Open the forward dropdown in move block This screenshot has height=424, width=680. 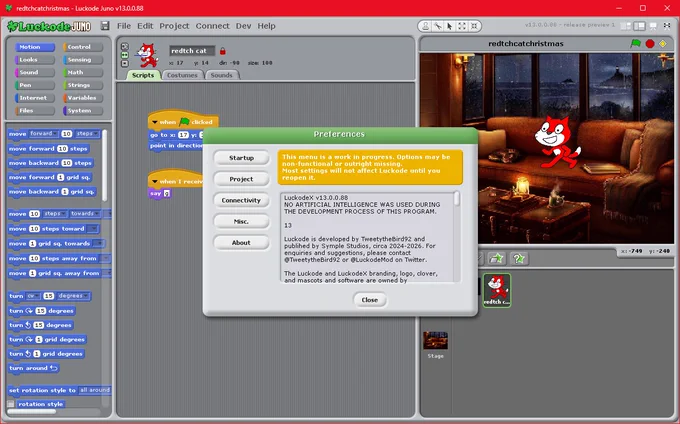pyautogui.click(x=43, y=134)
